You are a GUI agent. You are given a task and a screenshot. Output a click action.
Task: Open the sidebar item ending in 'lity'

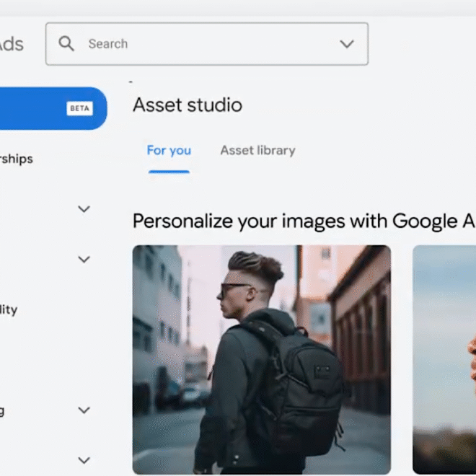coord(9,309)
